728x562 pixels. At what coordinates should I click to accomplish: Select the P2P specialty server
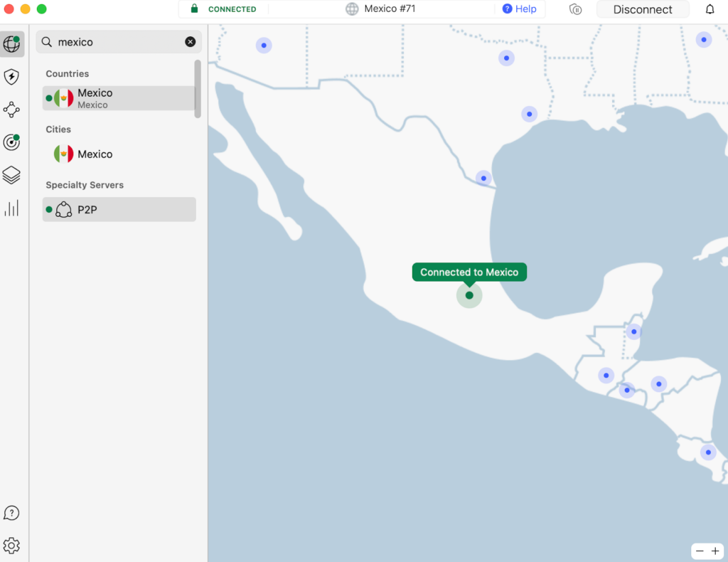pos(119,209)
